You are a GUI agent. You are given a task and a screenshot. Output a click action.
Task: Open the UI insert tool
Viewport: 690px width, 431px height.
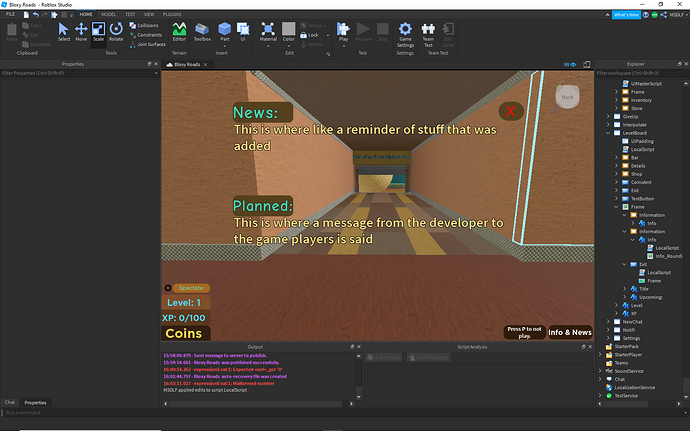click(x=243, y=32)
